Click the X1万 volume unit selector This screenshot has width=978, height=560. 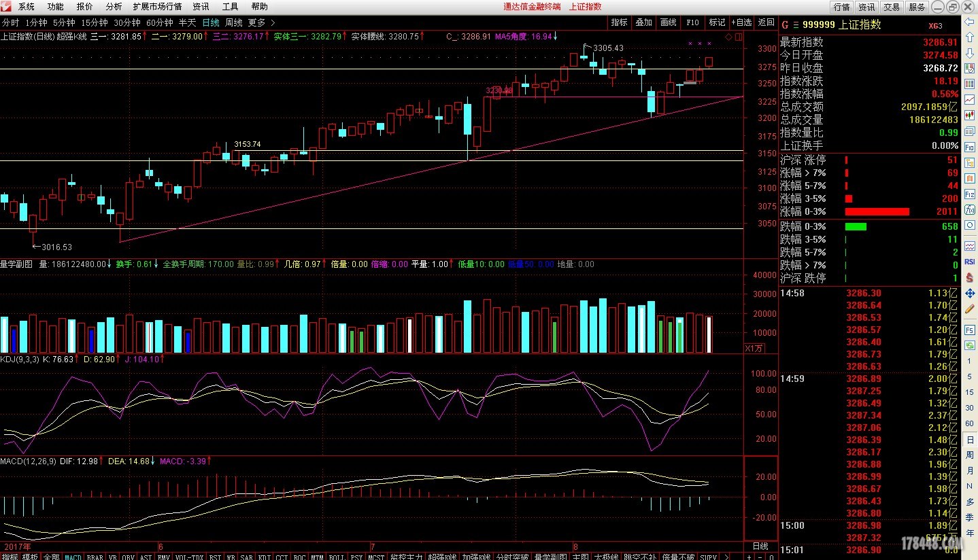point(755,348)
